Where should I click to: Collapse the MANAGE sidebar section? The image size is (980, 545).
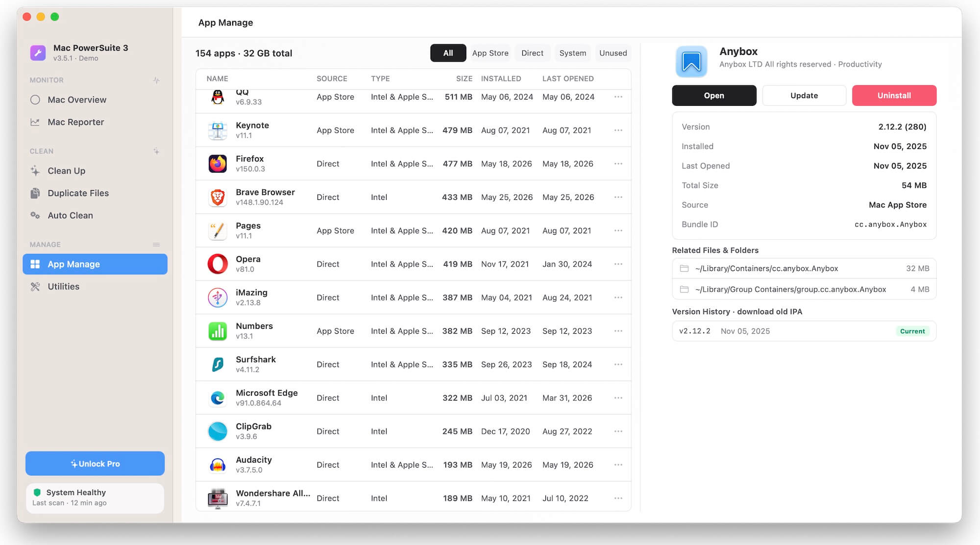coord(156,245)
